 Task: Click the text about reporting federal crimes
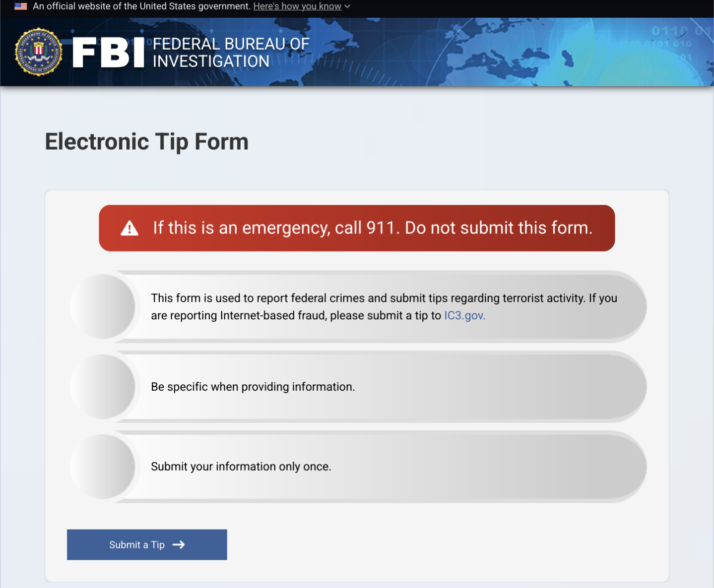pos(384,306)
